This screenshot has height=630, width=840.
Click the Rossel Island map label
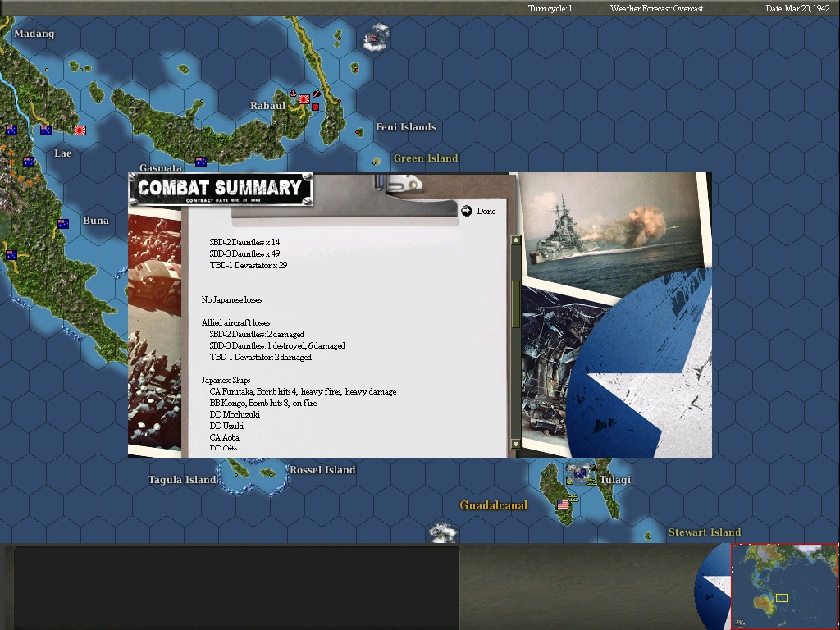tap(322, 470)
